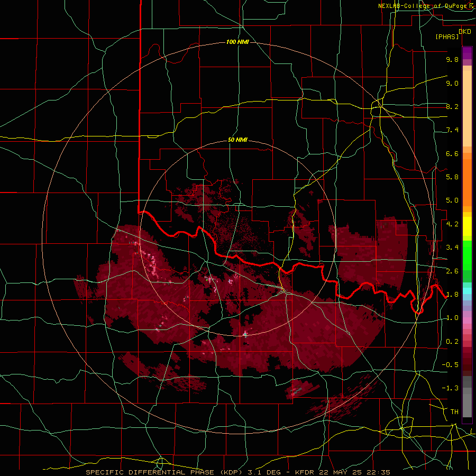Select the DKD label above the color scale

pyautogui.click(x=465, y=32)
